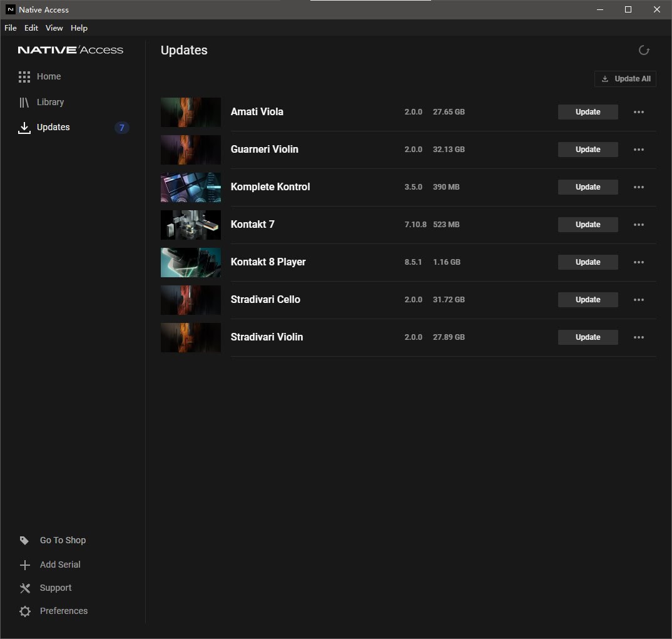The image size is (672, 639).
Task: Show more options for Stradivari Violin
Action: pyautogui.click(x=638, y=337)
